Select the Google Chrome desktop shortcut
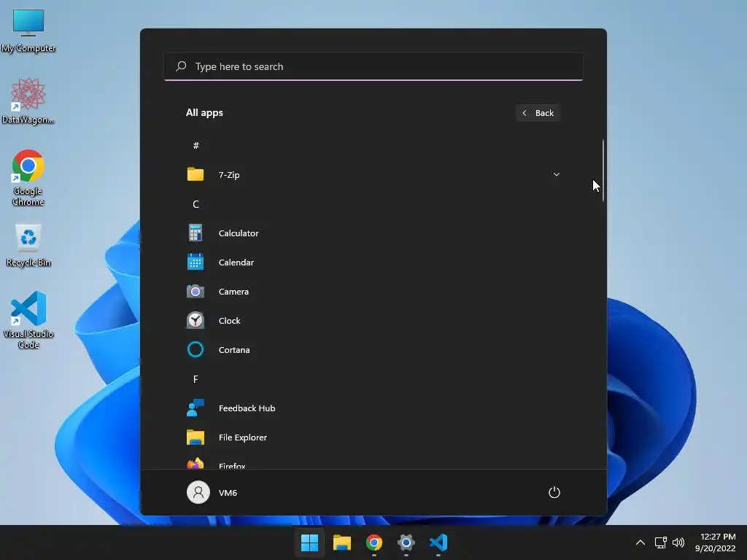Viewport: 747px width, 560px height. (x=28, y=178)
